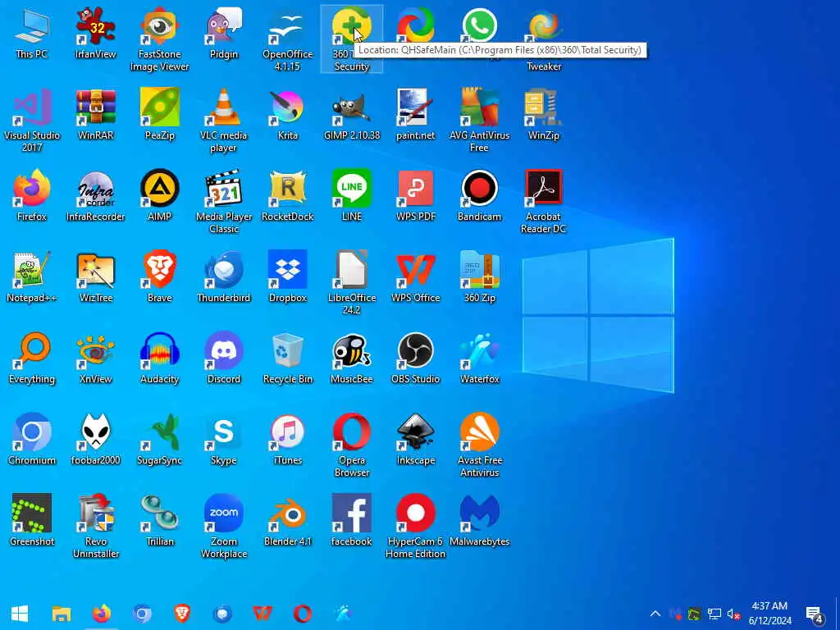The width and height of the screenshot is (840, 630).
Task: Select the XnView shortcut
Action: click(95, 358)
